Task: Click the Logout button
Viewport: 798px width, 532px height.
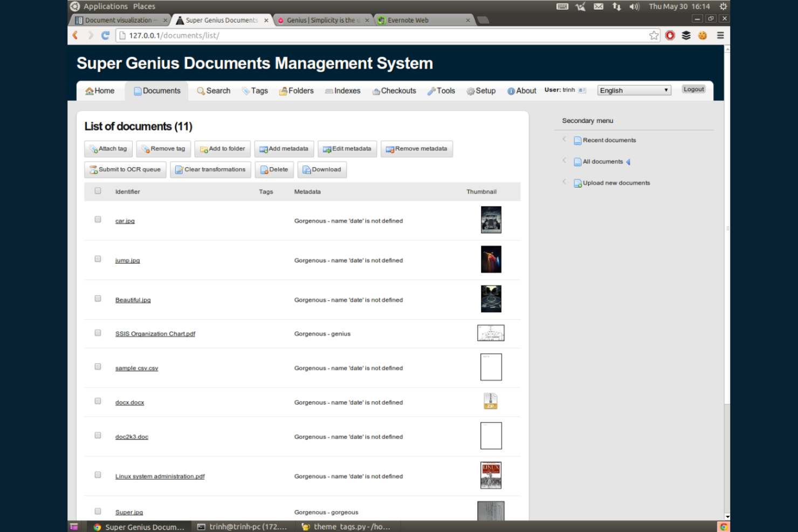Action: [693, 89]
